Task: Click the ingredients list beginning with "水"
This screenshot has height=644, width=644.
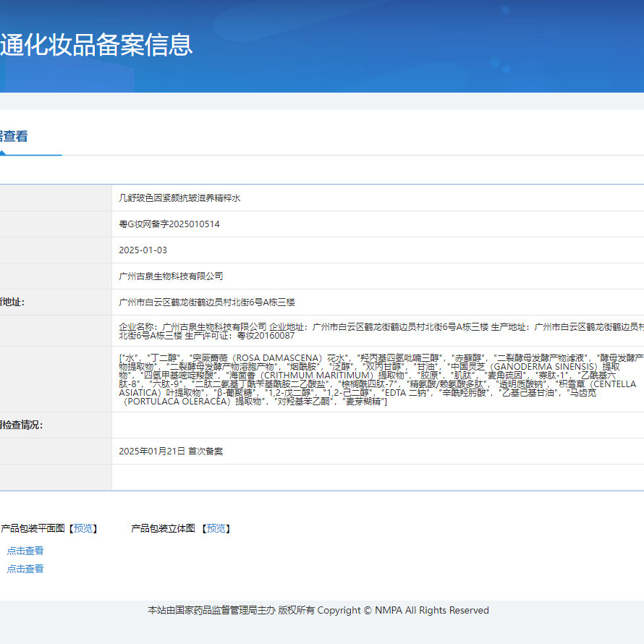Action: click(x=381, y=379)
